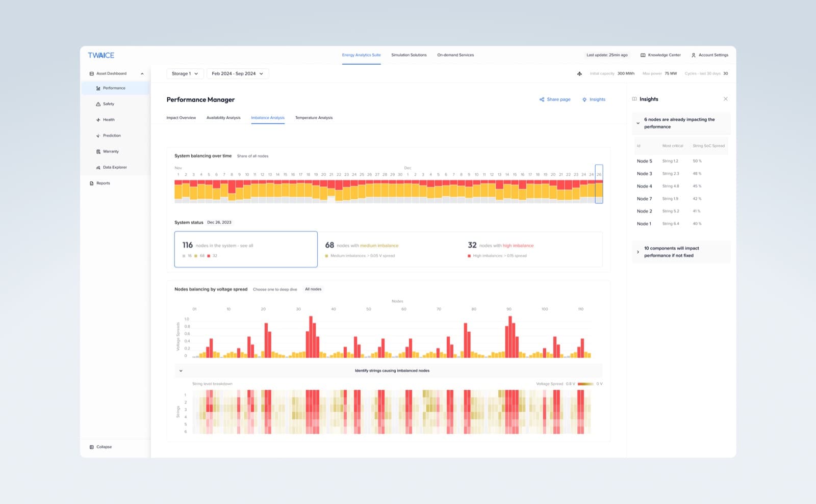Switch to Impact Overview tab
The height and width of the screenshot is (504, 816).
tap(181, 118)
